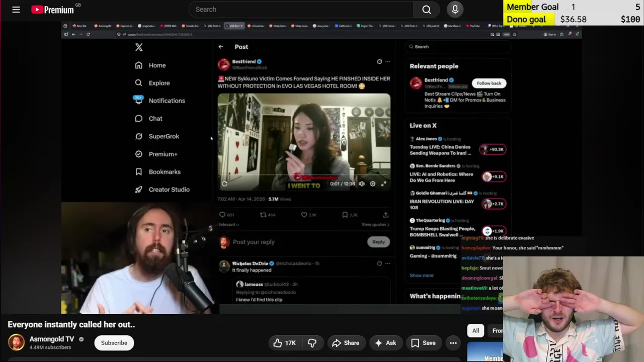
Task: Open Creator Studio in the X sidebar
Action: pos(162,190)
